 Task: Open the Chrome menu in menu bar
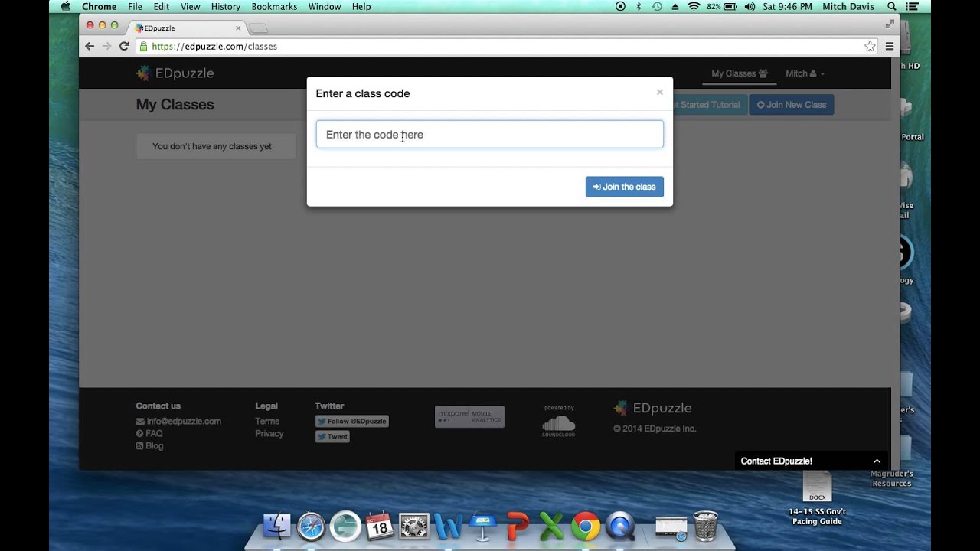pyautogui.click(x=99, y=6)
